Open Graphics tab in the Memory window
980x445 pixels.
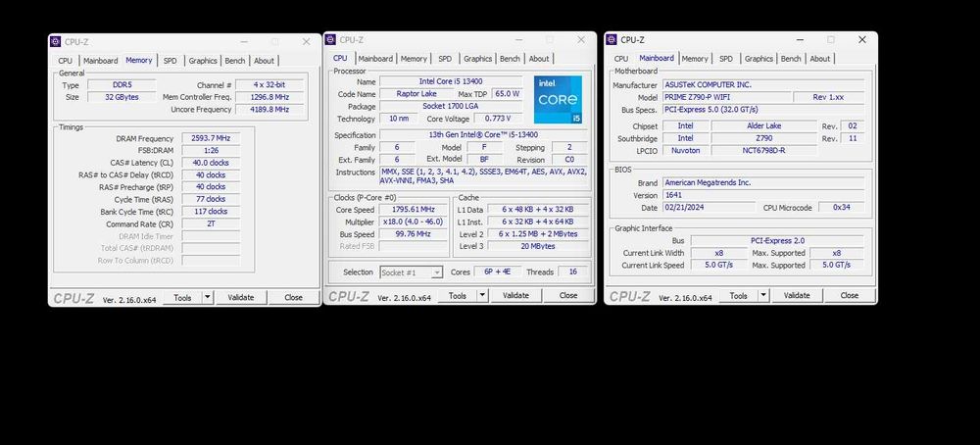(203, 61)
